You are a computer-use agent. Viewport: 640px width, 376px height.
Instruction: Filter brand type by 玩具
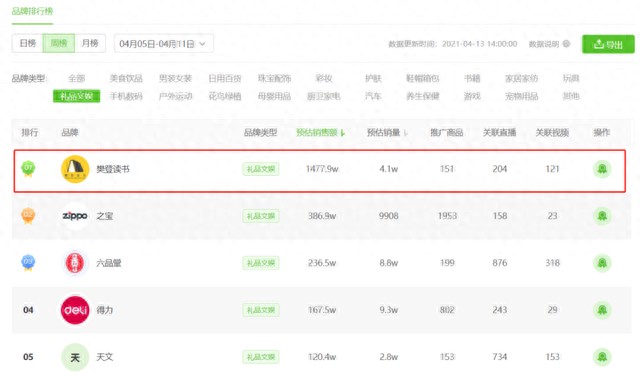[x=571, y=78]
